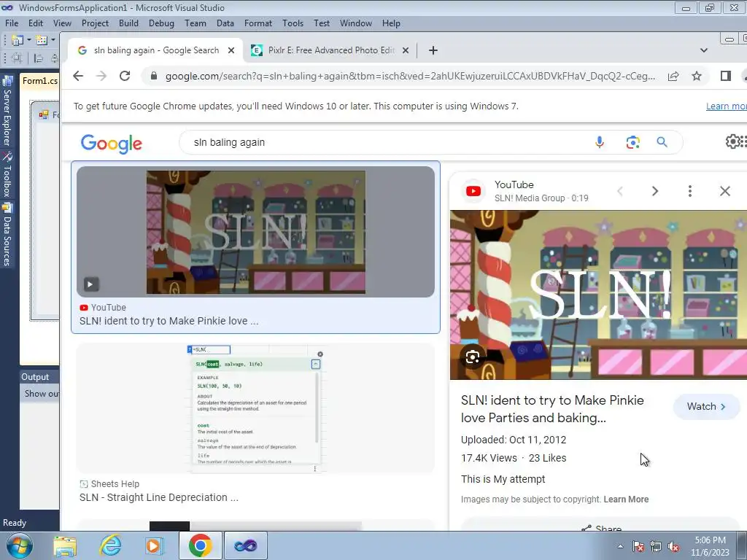Image resolution: width=747 pixels, height=560 pixels.
Task: Open the Visual Studio File menu
Action: tap(12, 23)
